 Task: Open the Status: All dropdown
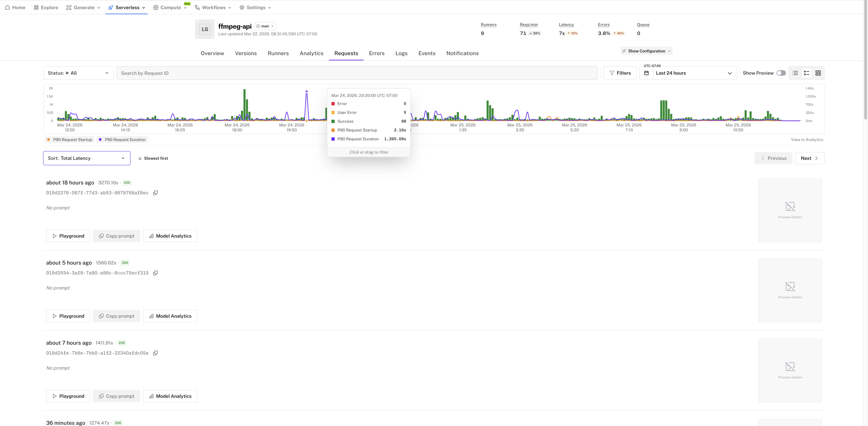[x=78, y=73]
